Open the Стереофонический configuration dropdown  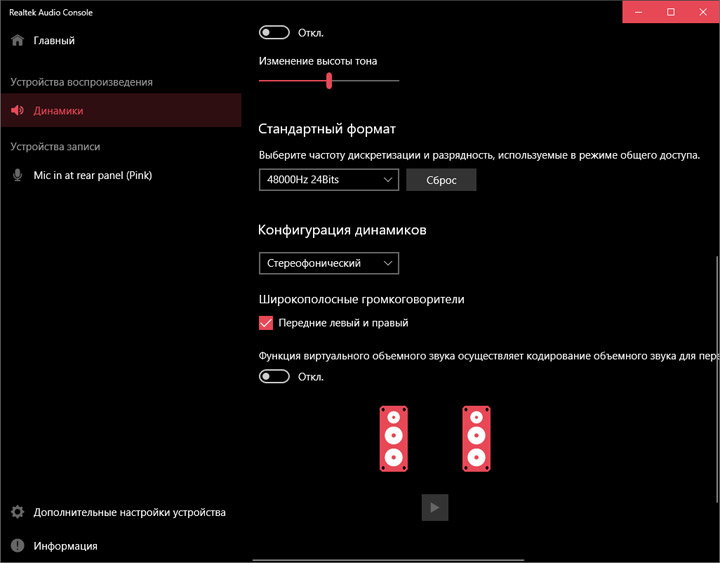pos(329,263)
